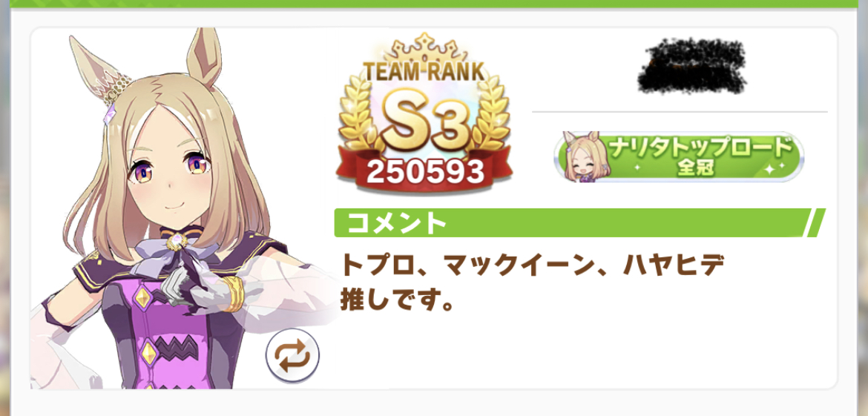Click the green strip at top of panel
The width and height of the screenshot is (868, 416).
coord(434,3)
